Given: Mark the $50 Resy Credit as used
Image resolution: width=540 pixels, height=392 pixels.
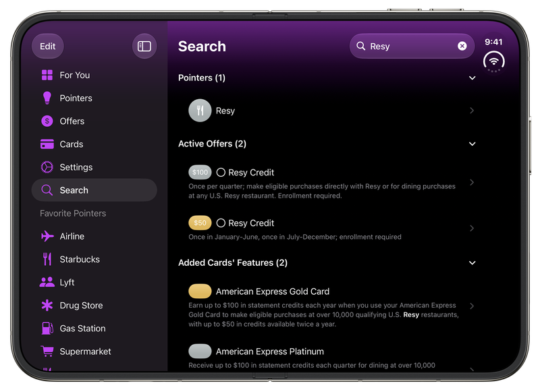Looking at the screenshot, I should pos(221,223).
